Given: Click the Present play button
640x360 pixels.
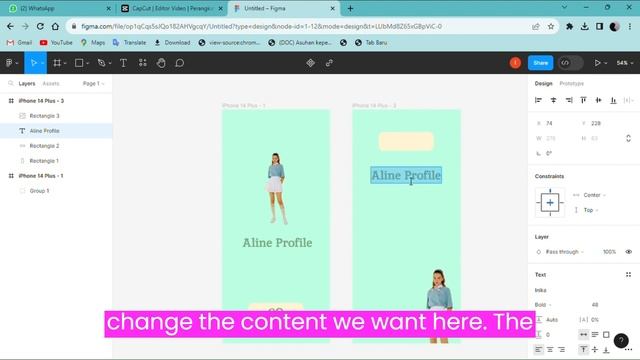Looking at the screenshot, I should point(598,63).
